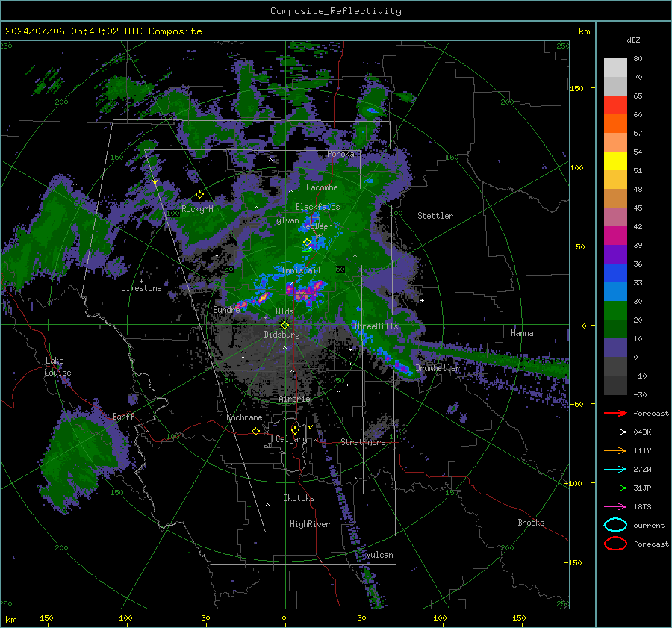Click the Didsbury city label
This screenshot has height=628, width=672.
tap(281, 335)
